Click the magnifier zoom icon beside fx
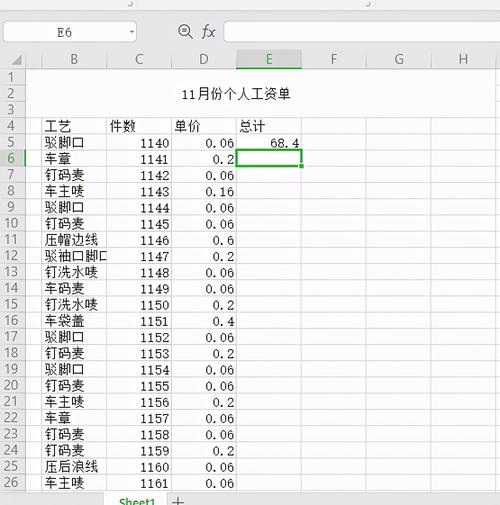The height and width of the screenshot is (505, 500). [185, 32]
